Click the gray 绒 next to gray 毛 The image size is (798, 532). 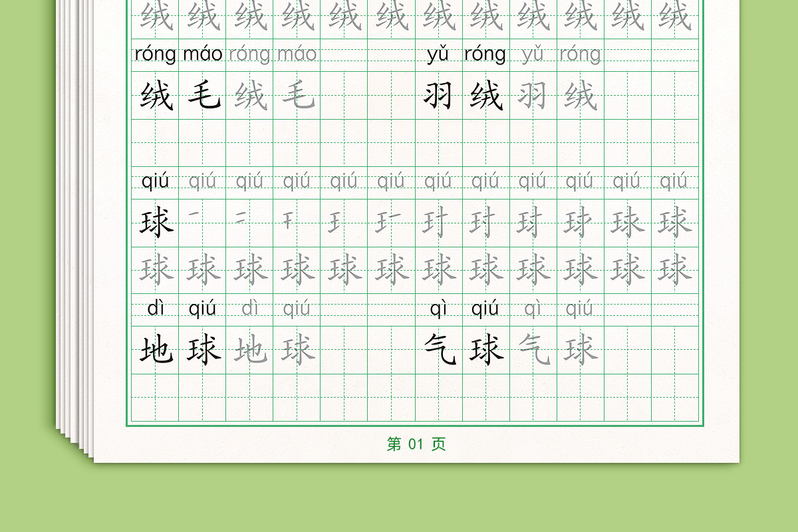251,96
